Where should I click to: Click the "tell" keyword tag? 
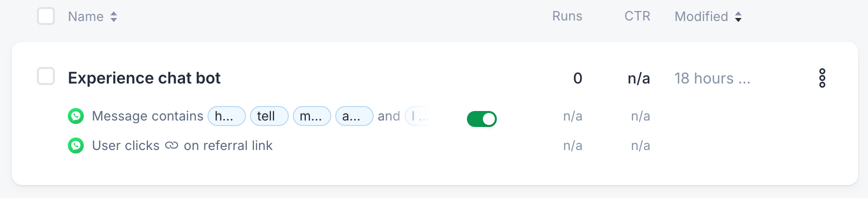(x=269, y=116)
